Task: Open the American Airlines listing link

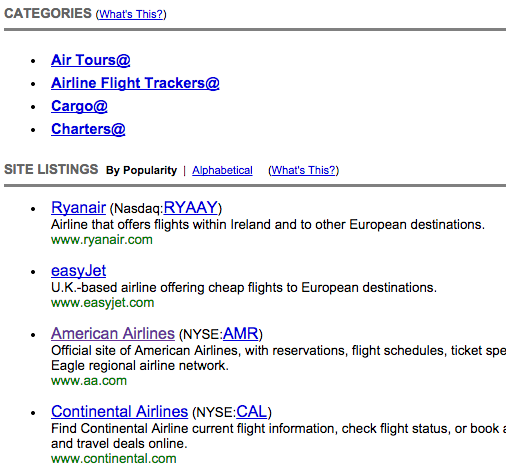Action: click(x=113, y=334)
